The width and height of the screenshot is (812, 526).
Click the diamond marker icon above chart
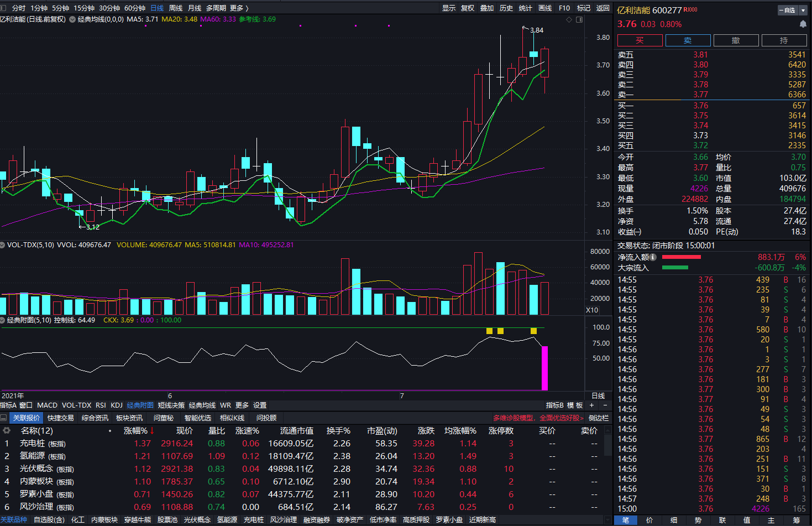click(x=569, y=19)
